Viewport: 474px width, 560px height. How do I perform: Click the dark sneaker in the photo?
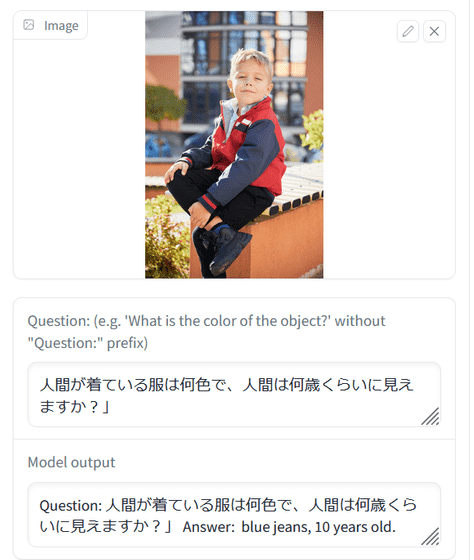[229, 250]
